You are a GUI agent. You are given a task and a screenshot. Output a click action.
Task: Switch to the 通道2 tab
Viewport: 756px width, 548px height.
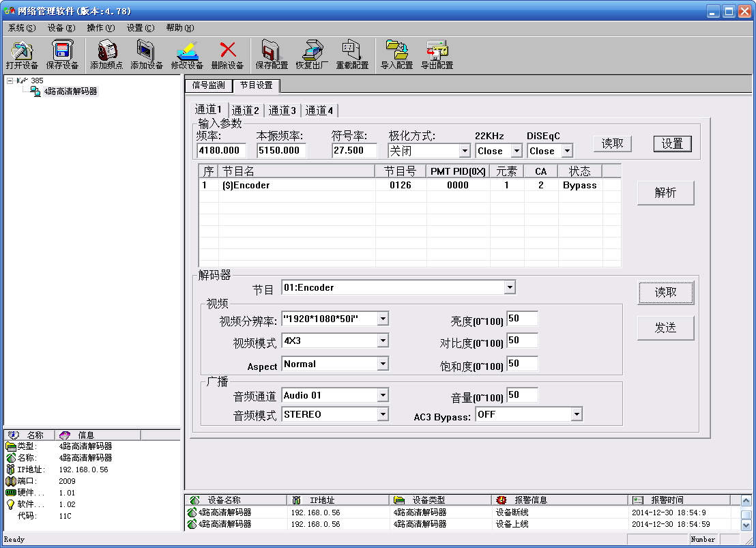pyautogui.click(x=246, y=111)
